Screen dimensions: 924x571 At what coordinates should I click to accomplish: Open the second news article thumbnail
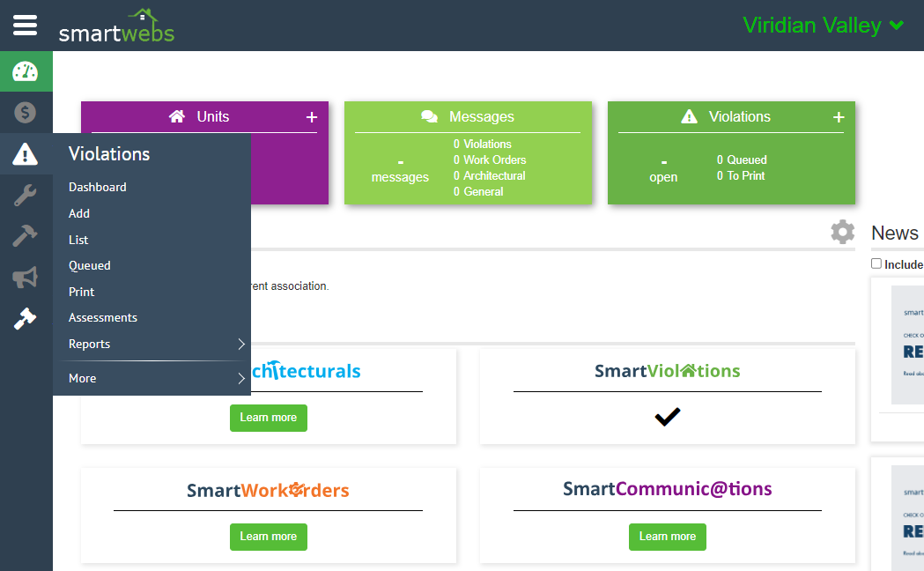click(907, 518)
